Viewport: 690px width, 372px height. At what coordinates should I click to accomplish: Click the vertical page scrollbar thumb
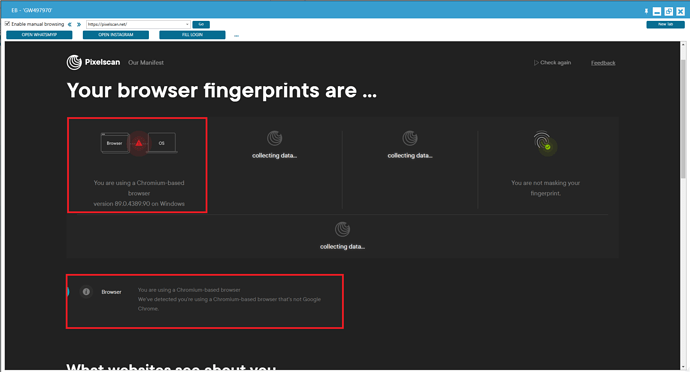pyautogui.click(x=683, y=119)
